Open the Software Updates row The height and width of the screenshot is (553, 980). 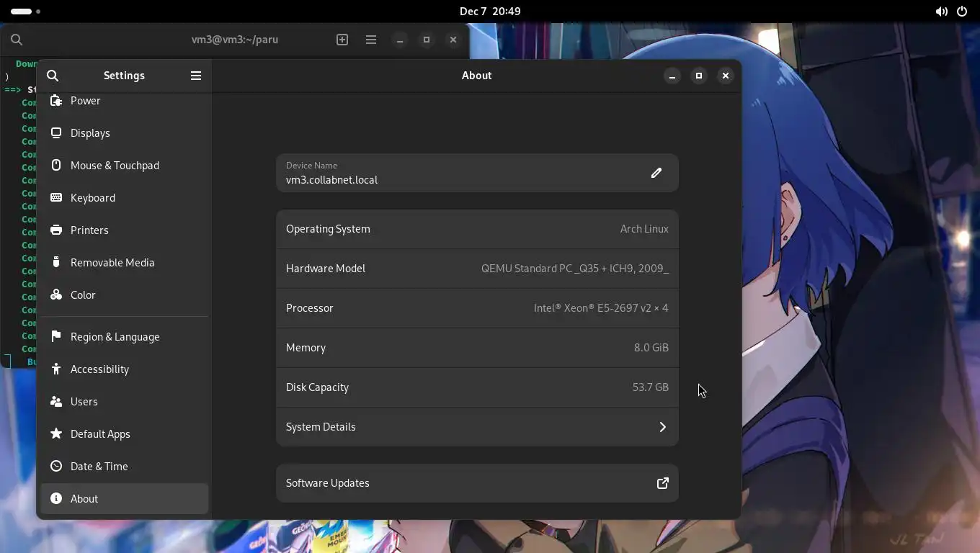click(477, 483)
